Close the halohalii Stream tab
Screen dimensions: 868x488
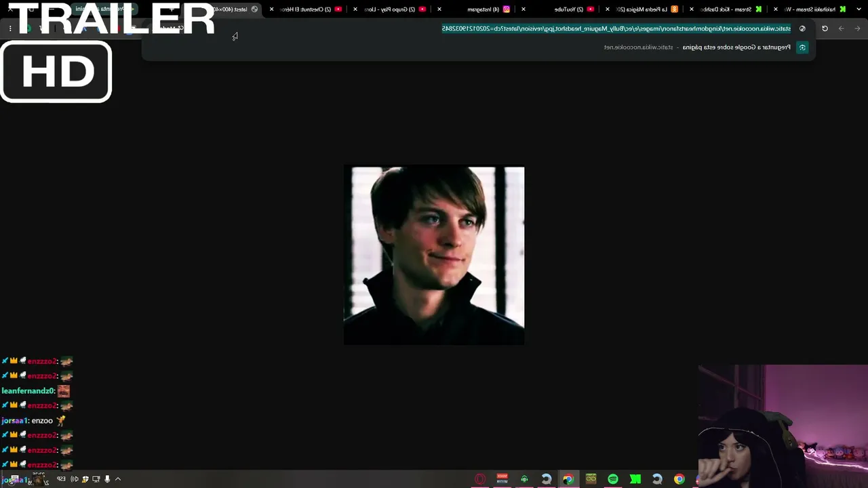tap(776, 9)
